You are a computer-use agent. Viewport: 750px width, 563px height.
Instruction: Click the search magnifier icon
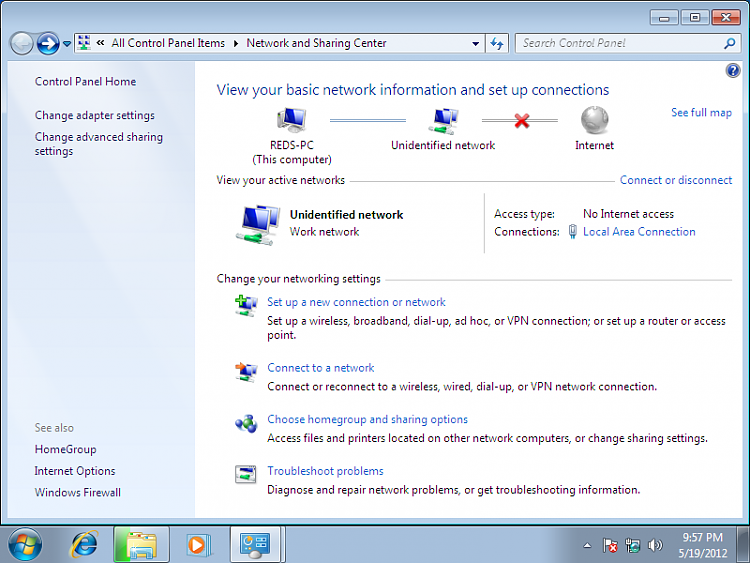coord(729,44)
